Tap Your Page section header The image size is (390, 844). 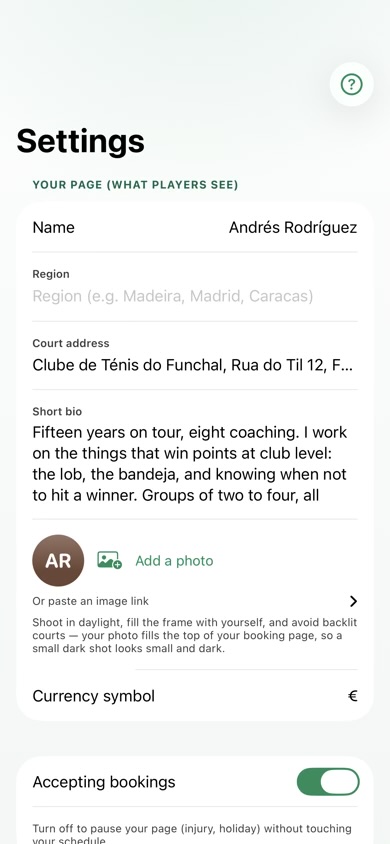click(135, 185)
